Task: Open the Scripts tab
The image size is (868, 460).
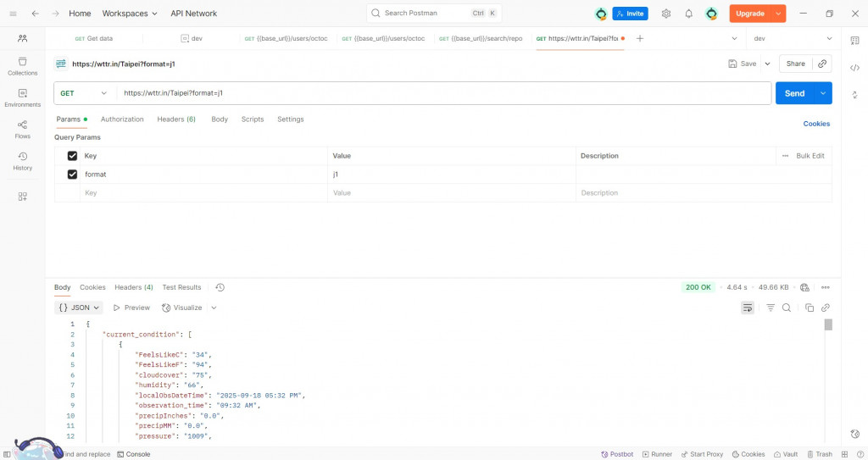Action: 253,119
